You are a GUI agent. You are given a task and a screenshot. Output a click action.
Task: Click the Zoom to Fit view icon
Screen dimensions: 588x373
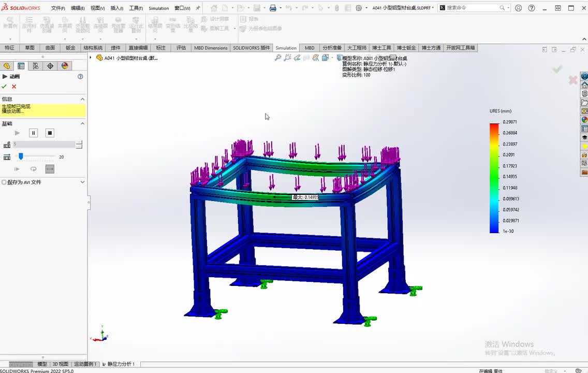(278, 58)
